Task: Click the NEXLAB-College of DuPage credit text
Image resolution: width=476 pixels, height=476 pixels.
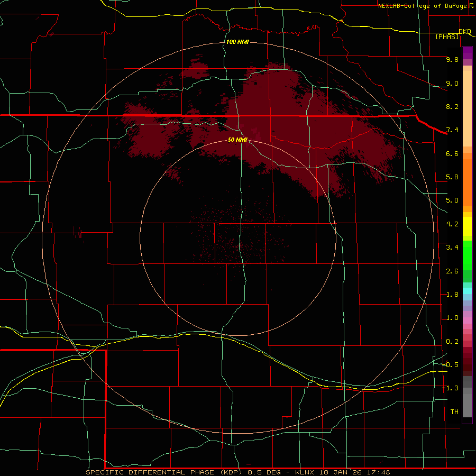Action: point(423,6)
